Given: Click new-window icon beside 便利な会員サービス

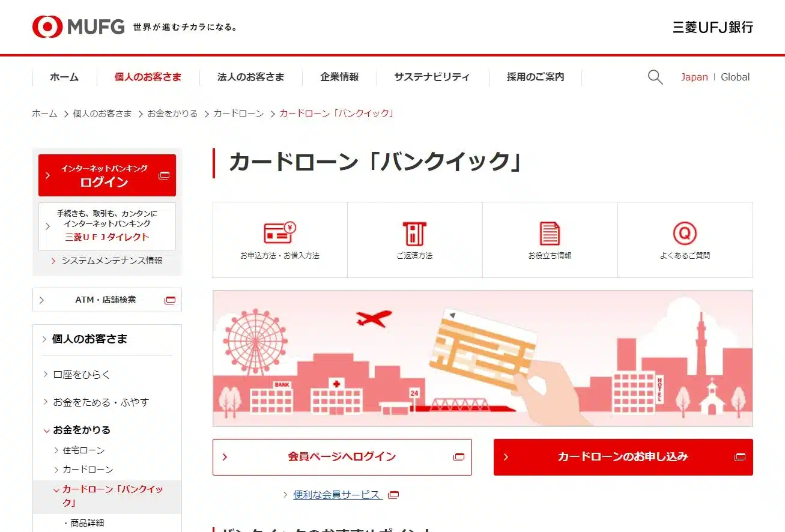Looking at the screenshot, I should 393,495.
